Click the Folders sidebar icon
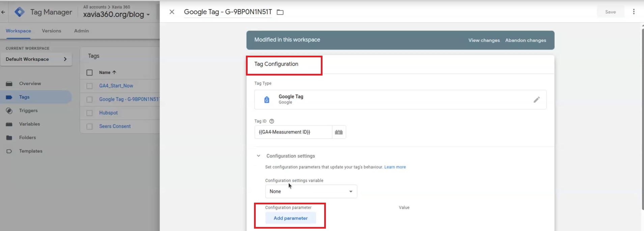This screenshot has height=231, width=644. click(x=9, y=138)
